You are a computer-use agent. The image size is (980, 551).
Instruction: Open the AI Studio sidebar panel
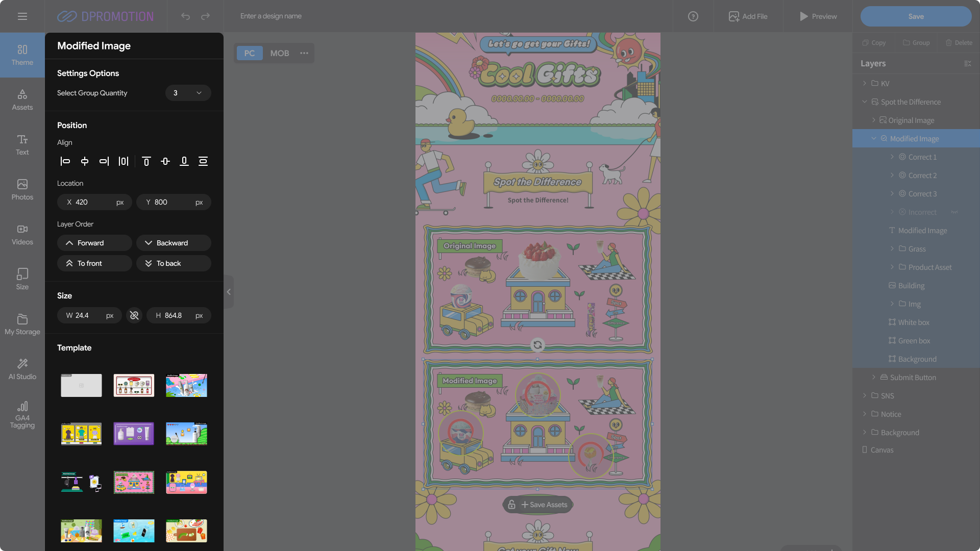(22, 369)
